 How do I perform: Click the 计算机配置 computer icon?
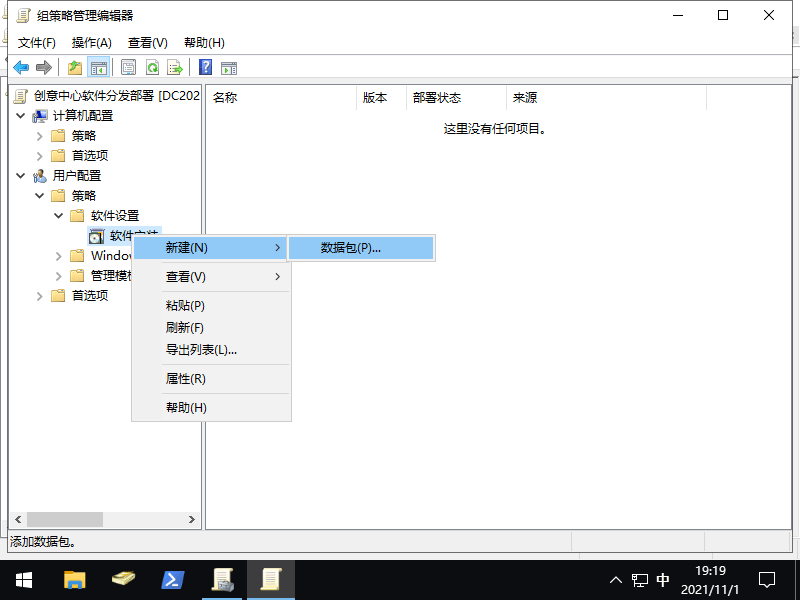pos(40,116)
